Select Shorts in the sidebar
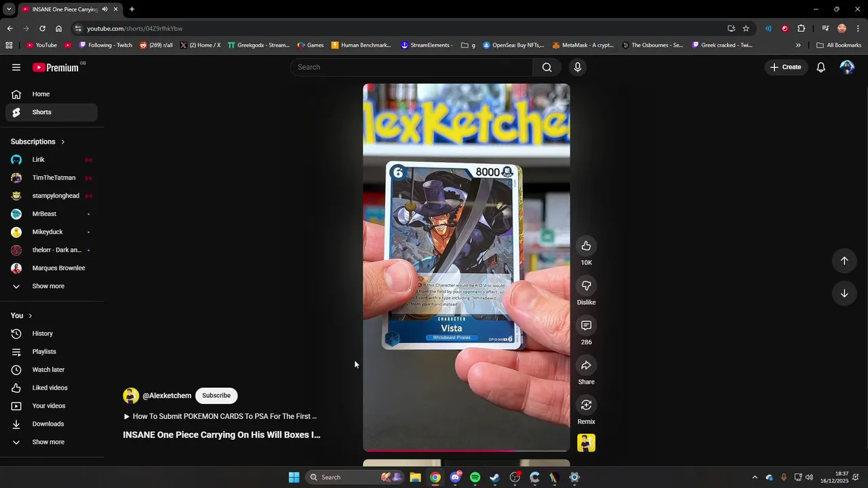This screenshot has width=868, height=488. coord(52,113)
